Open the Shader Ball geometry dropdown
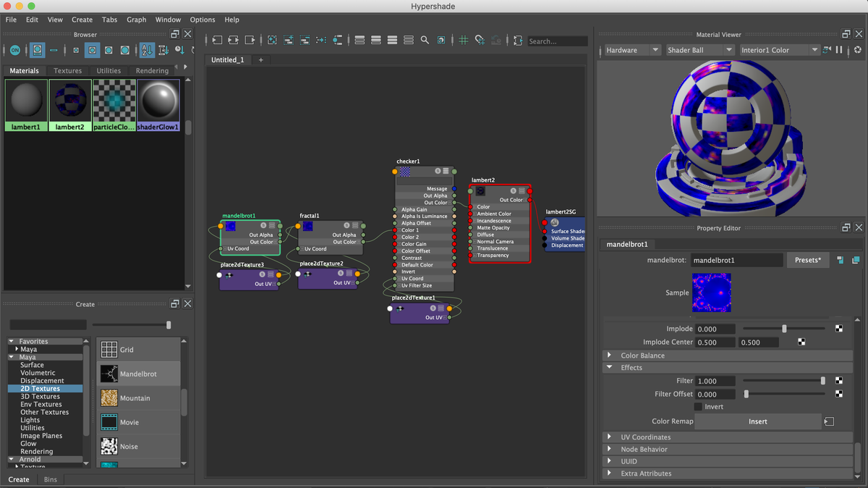The height and width of the screenshot is (488, 868). point(699,50)
